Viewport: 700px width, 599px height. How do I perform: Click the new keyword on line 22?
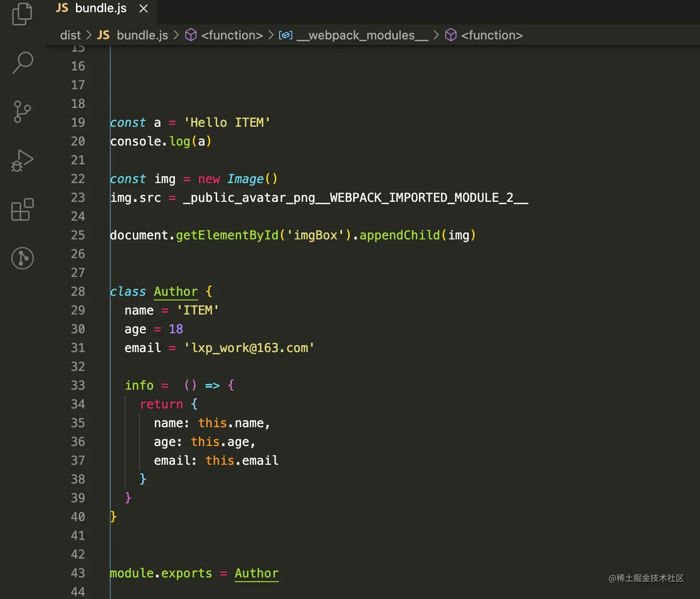(209, 179)
